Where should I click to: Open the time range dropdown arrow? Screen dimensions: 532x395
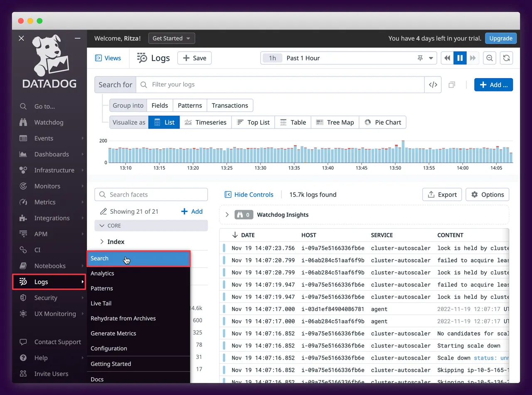pyautogui.click(x=431, y=58)
